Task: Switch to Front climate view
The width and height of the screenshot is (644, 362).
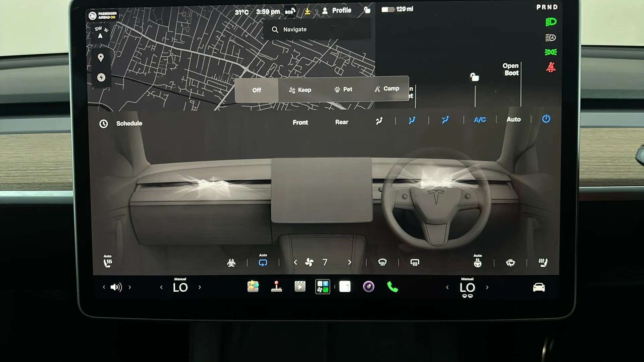Action: tap(300, 123)
